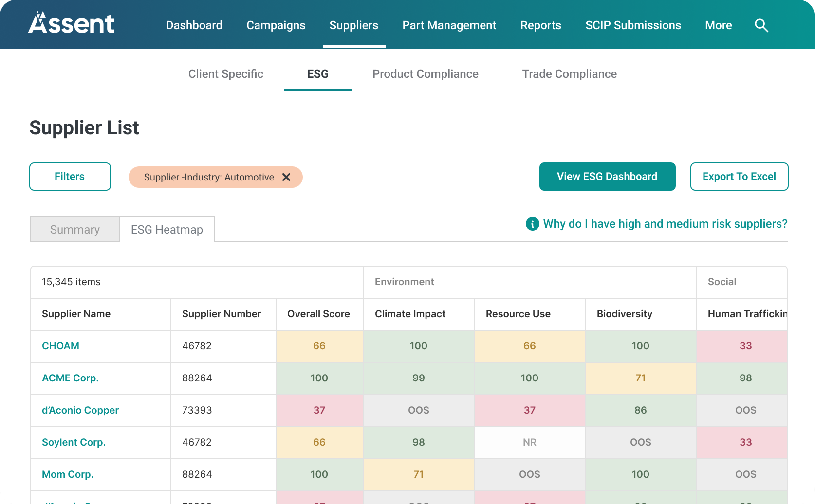Open the More navigation menu

pyautogui.click(x=718, y=25)
